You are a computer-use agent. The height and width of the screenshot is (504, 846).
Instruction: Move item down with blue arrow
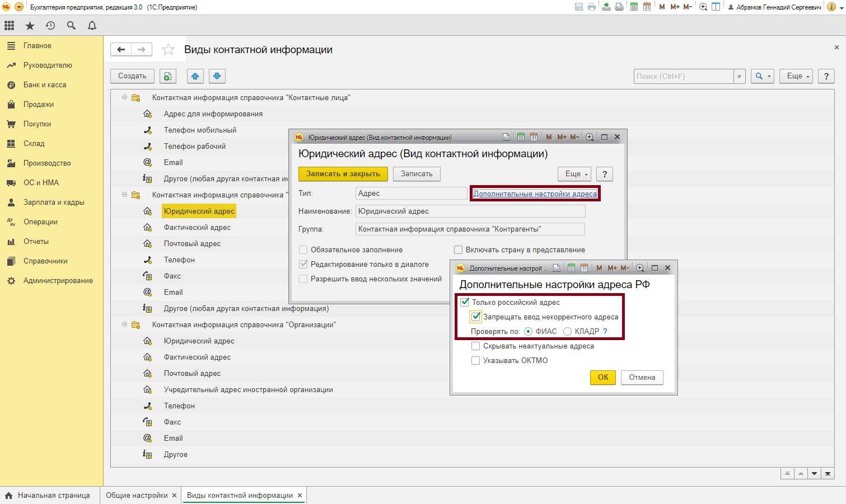pos(217,76)
